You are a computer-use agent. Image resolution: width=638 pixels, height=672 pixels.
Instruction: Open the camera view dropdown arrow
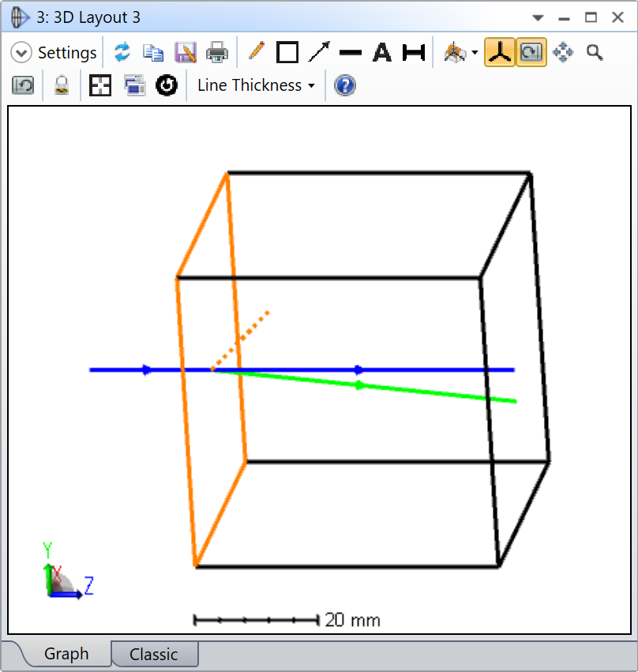pyautogui.click(x=475, y=54)
